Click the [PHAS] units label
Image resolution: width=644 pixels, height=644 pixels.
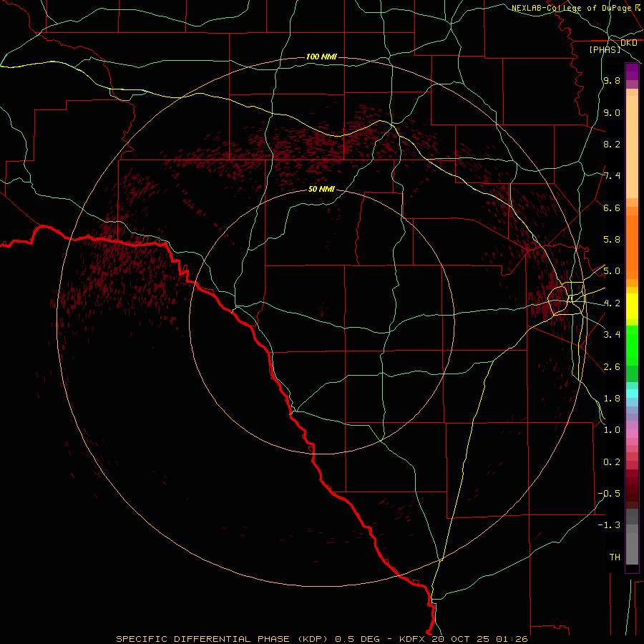(605, 49)
